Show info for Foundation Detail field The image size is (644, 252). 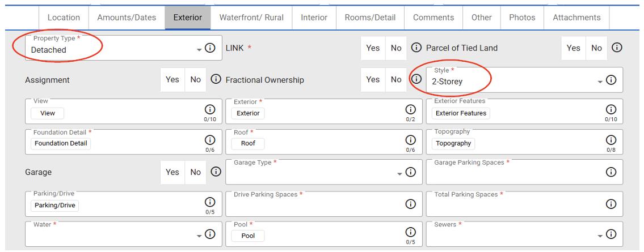(x=210, y=140)
